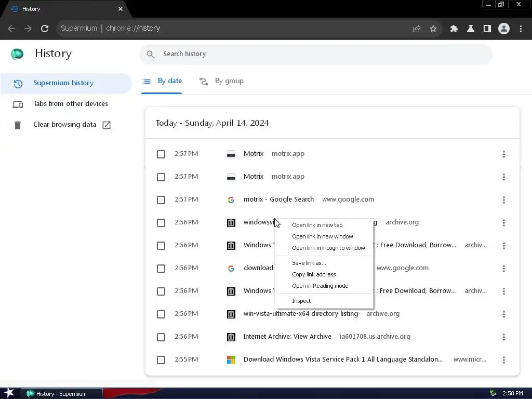
Task: Choose Open link in incognito window
Action: point(324,248)
